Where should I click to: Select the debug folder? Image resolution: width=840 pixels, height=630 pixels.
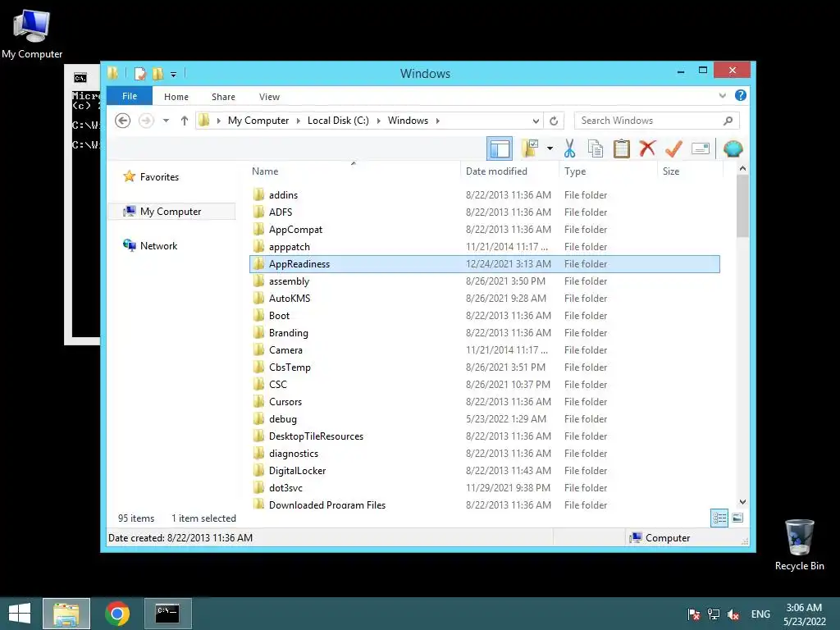tap(485, 419)
